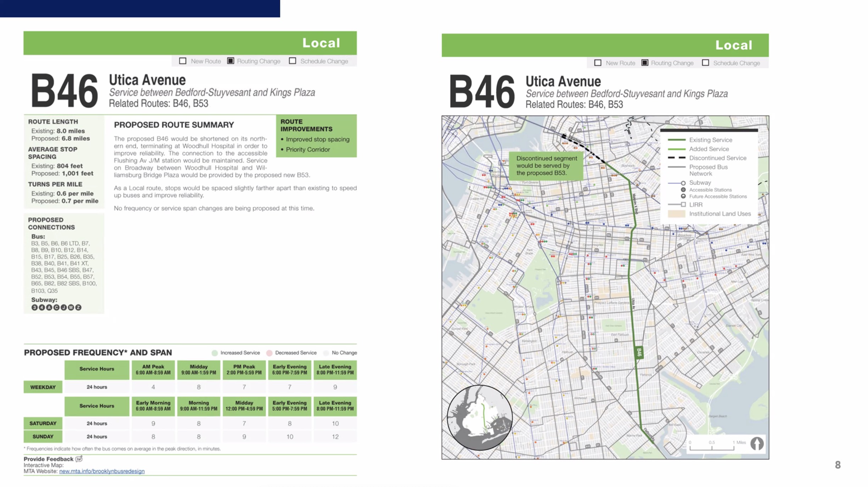Select the WEEKDAY row label
The width and height of the screenshot is (868, 487).
click(x=43, y=387)
